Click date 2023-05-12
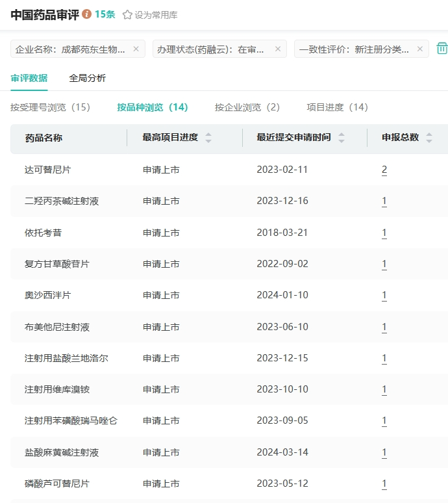 tap(282, 484)
